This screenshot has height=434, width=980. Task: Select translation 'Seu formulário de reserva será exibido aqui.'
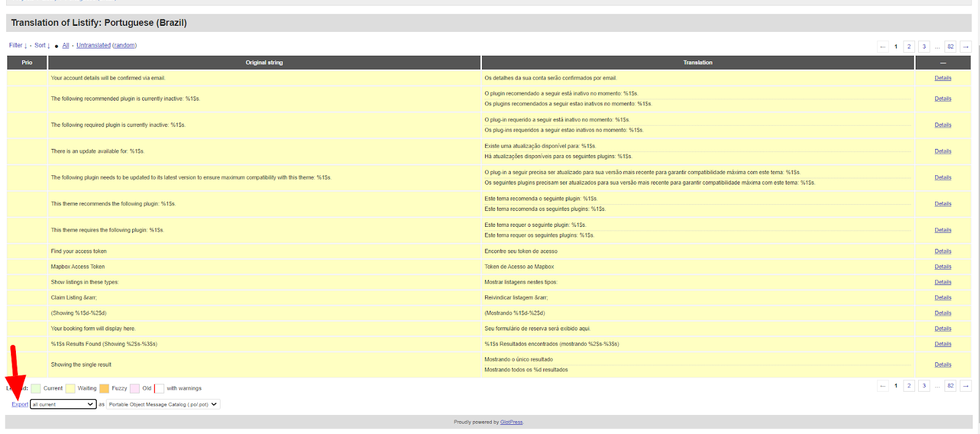(537, 329)
